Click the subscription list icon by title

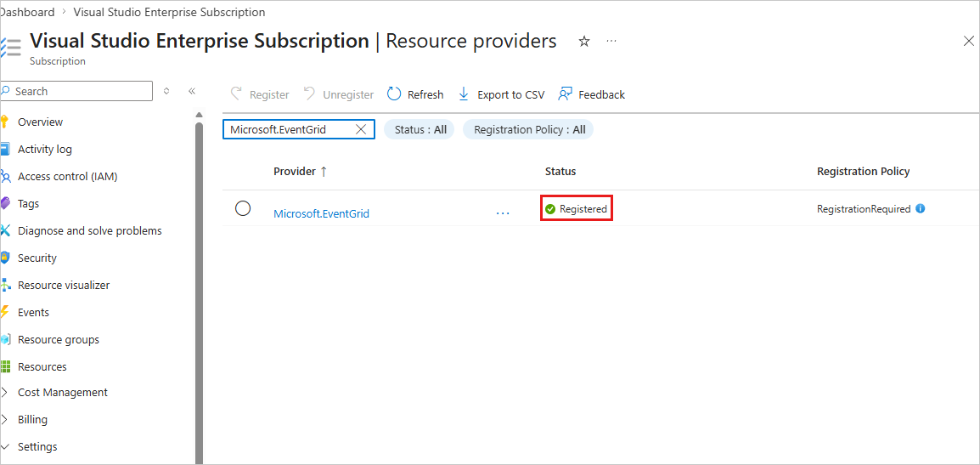[x=10, y=48]
